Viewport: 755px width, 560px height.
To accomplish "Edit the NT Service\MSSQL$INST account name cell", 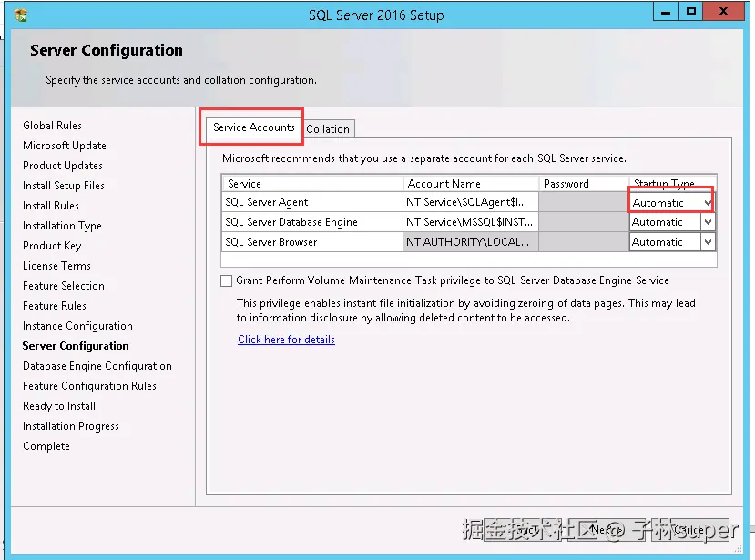I will point(471,222).
